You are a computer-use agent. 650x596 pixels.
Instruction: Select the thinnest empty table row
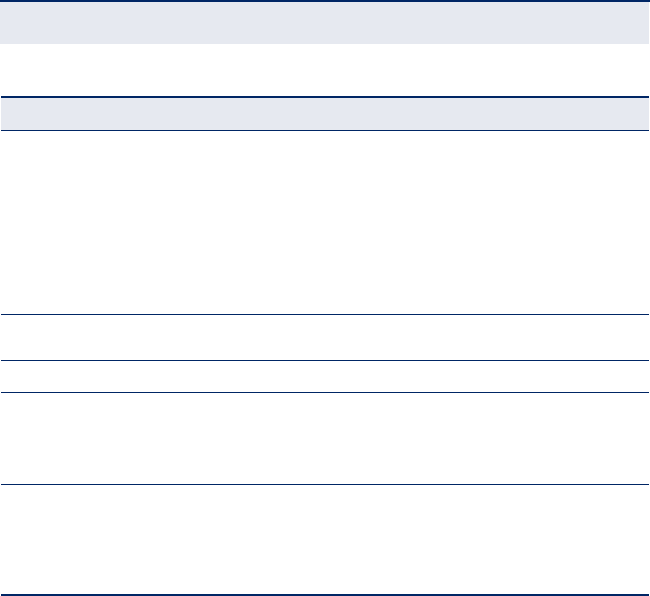pyautogui.click(x=324, y=376)
